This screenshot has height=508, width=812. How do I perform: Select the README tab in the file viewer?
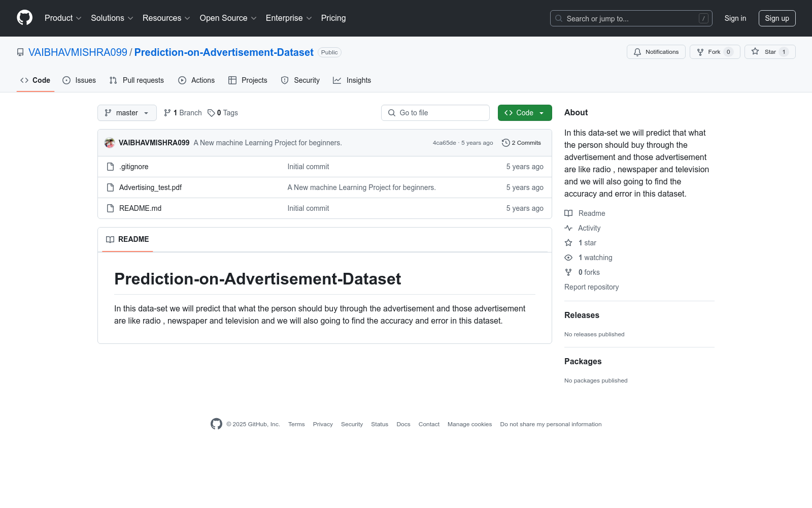127,239
